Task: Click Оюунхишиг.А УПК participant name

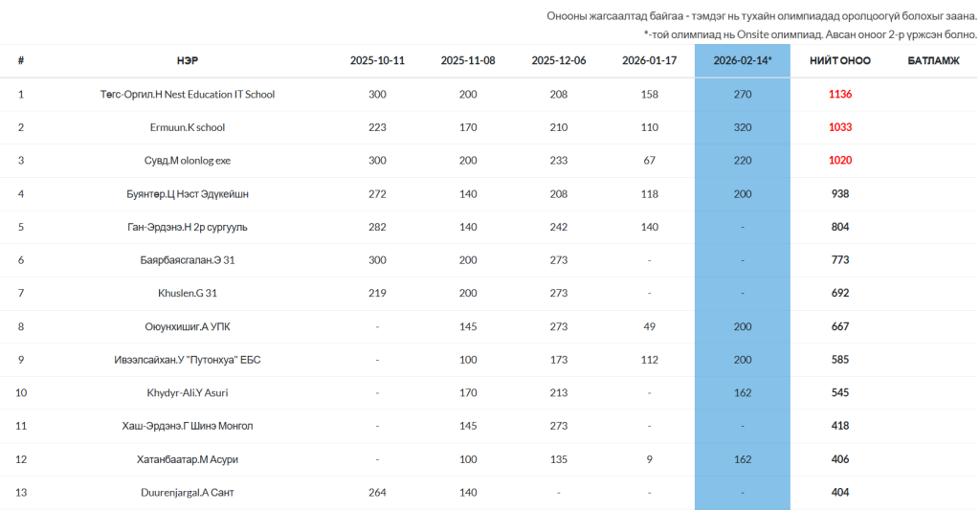Action: tap(188, 326)
